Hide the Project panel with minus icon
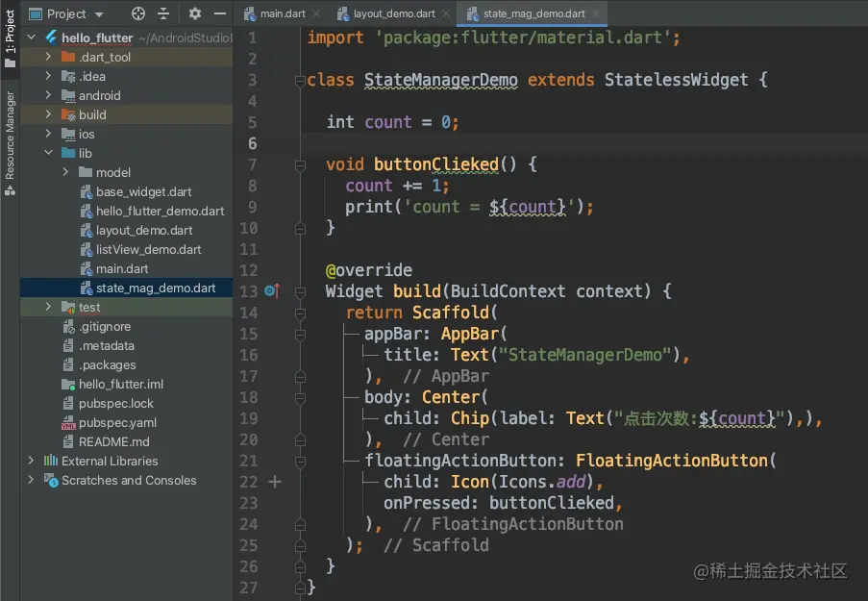The image size is (868, 601). click(220, 13)
